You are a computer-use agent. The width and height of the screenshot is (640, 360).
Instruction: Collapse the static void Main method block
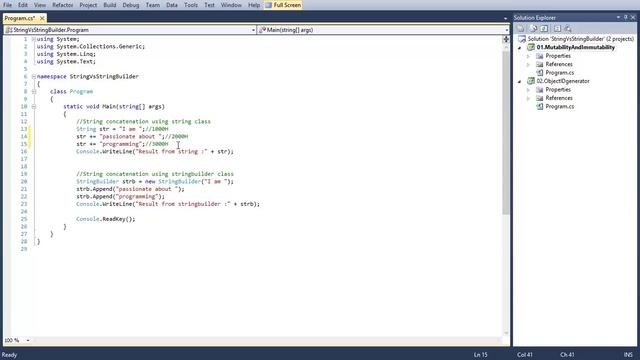pyautogui.click(x=33, y=107)
